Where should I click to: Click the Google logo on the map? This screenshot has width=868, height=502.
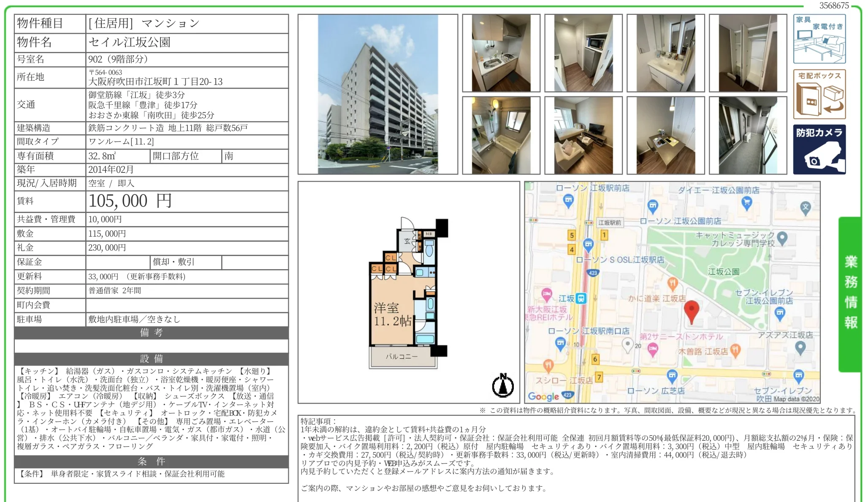[543, 396]
